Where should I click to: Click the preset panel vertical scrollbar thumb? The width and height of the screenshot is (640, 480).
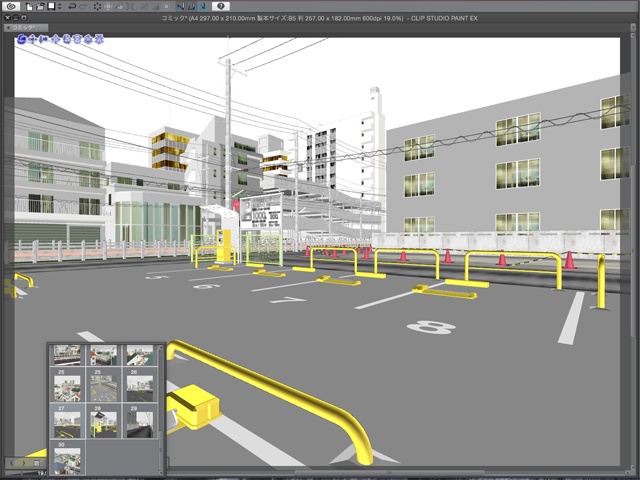161,450
